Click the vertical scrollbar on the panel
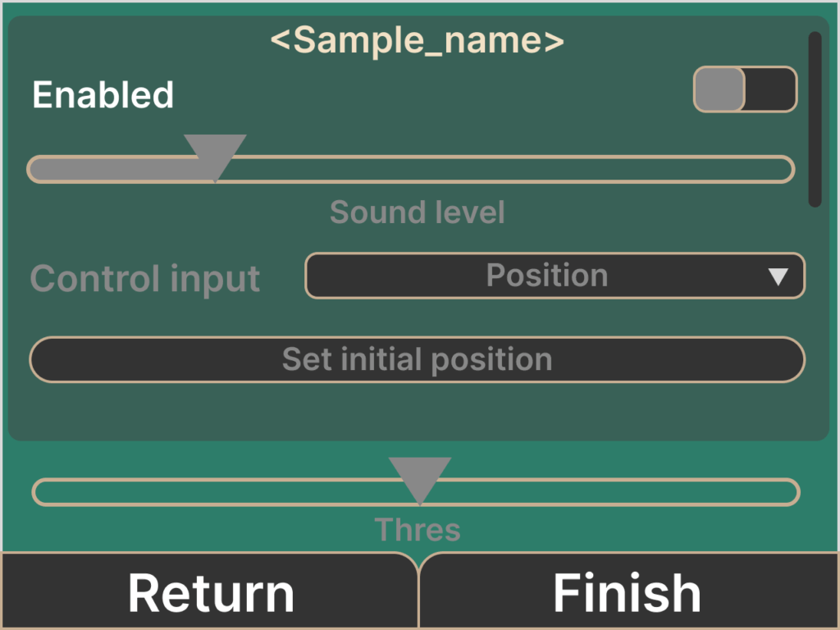The height and width of the screenshot is (630, 840). tap(815, 119)
